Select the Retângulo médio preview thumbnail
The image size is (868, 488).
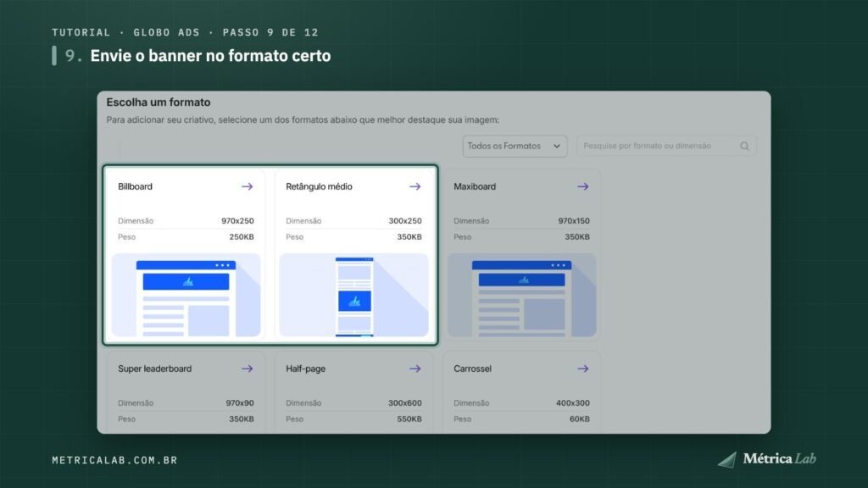353,295
